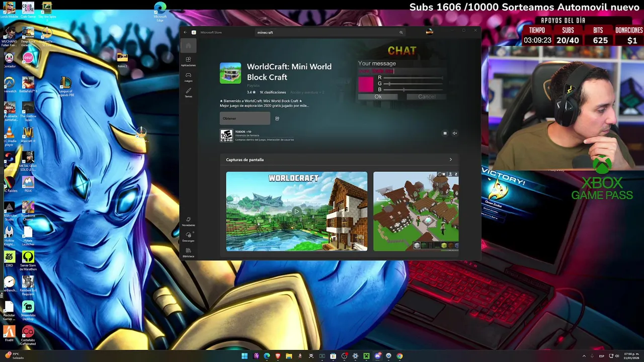Open Trombone Champ desktop shortcut
The width and height of the screenshot is (644, 362).
tap(28, 211)
